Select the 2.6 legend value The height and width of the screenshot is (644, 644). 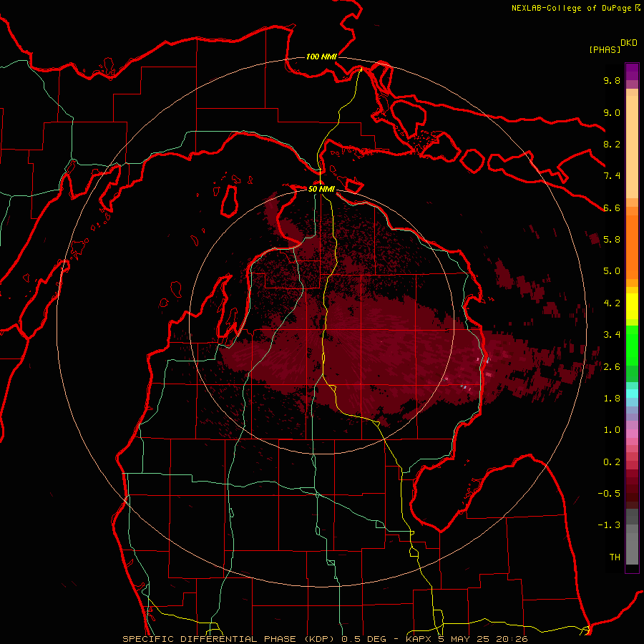pyautogui.click(x=612, y=367)
